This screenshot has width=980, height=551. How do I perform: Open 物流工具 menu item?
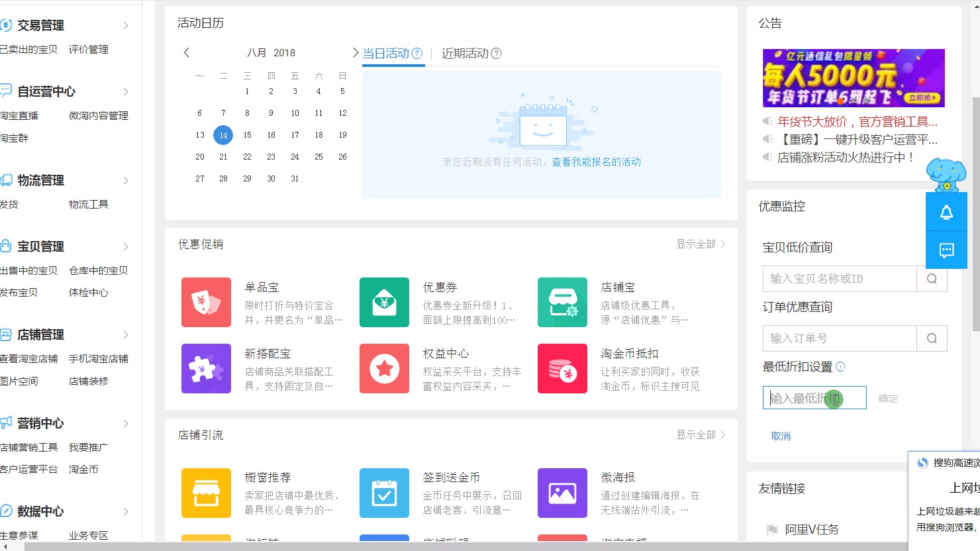pos(89,205)
